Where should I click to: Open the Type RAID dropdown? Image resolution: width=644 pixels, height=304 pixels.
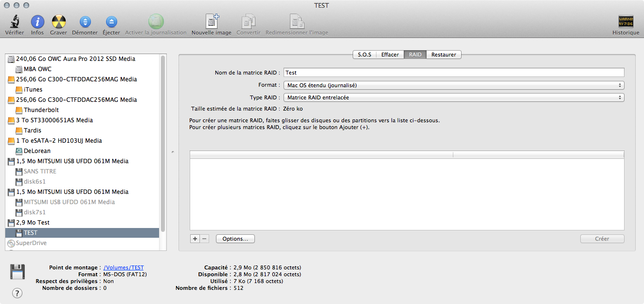(454, 97)
